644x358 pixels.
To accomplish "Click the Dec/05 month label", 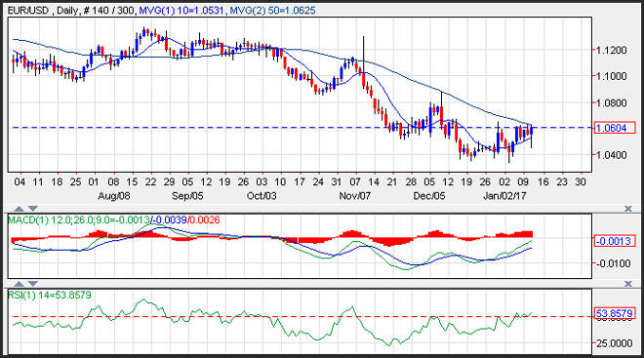I will (429, 196).
